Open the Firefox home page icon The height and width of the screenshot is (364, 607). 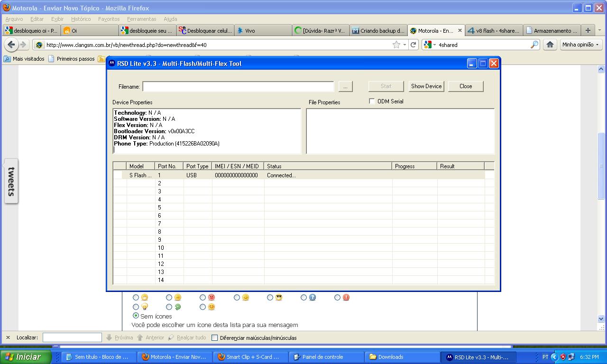pyautogui.click(x=550, y=45)
